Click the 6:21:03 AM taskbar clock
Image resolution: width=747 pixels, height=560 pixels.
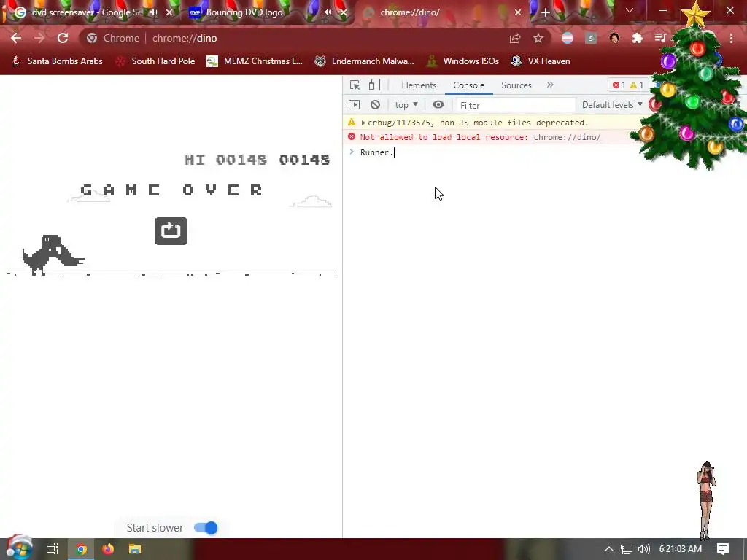coord(681,549)
